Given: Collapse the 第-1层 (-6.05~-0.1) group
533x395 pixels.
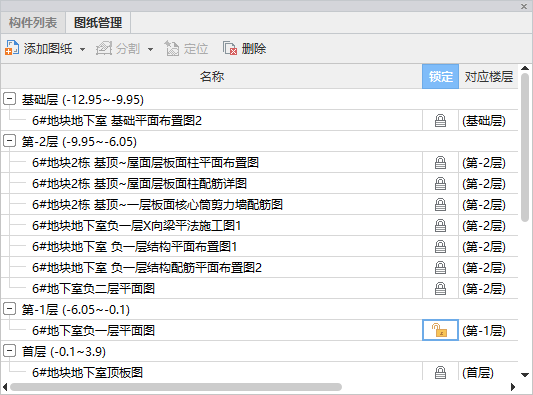Looking at the screenshot, I should (10, 309).
